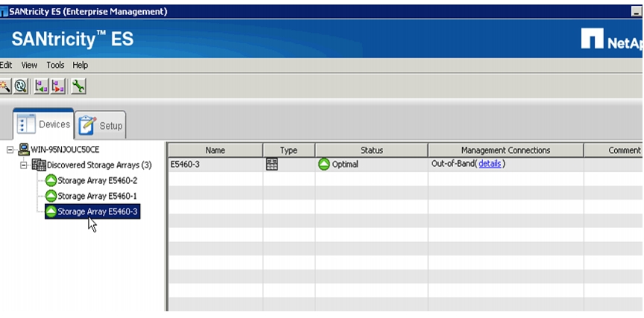Open the Edit menu
644x318 pixels.
pos(6,65)
